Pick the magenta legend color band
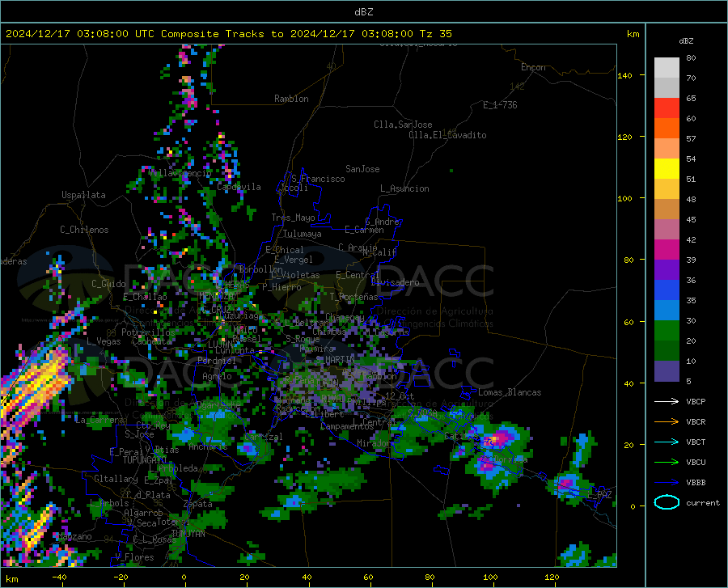The height and width of the screenshot is (588, 728). click(667, 250)
